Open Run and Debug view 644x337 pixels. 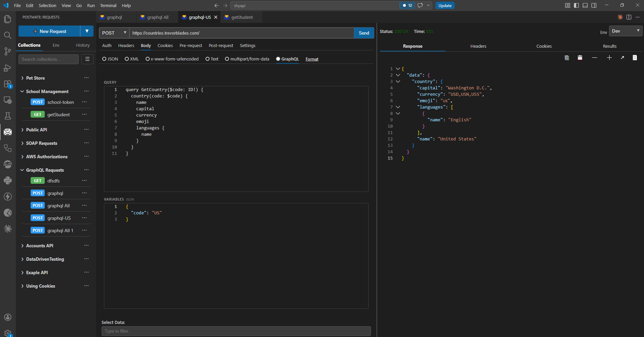[7, 68]
